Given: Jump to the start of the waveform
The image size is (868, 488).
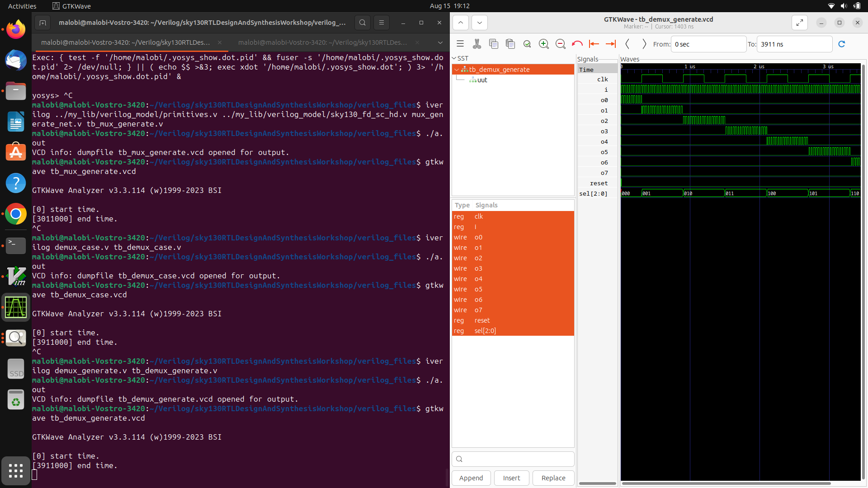Looking at the screenshot, I should pos(594,44).
